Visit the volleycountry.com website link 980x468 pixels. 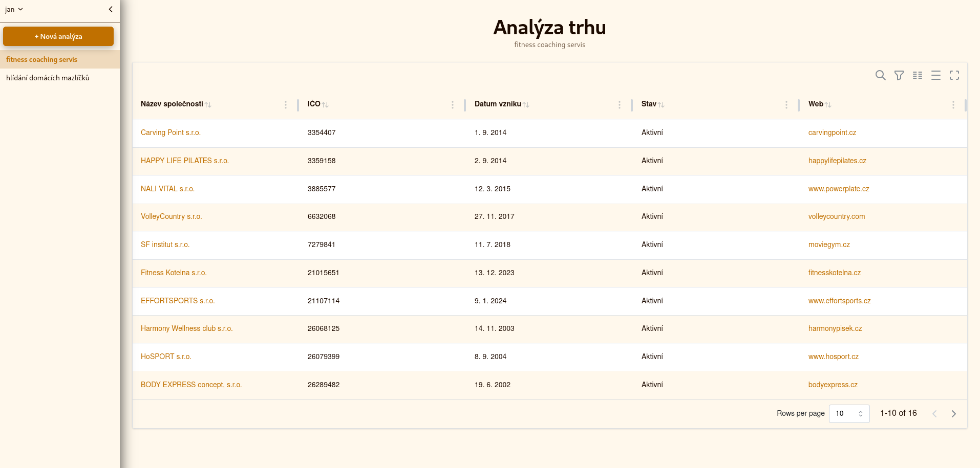[836, 216]
